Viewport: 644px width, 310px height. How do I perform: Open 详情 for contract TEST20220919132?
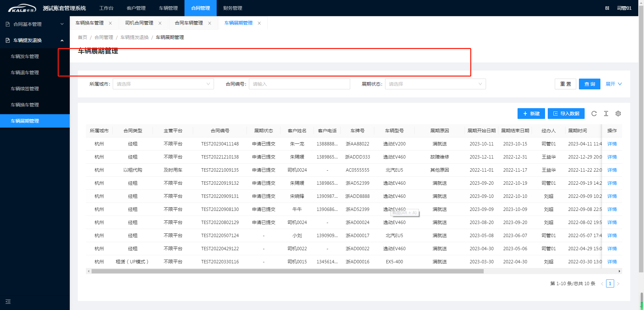point(612,183)
